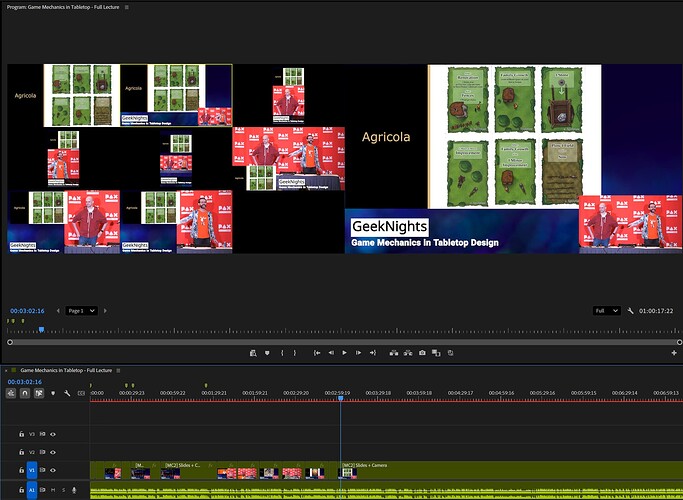Toggle sync lock on V3
683x500 pixels.
coord(42,434)
